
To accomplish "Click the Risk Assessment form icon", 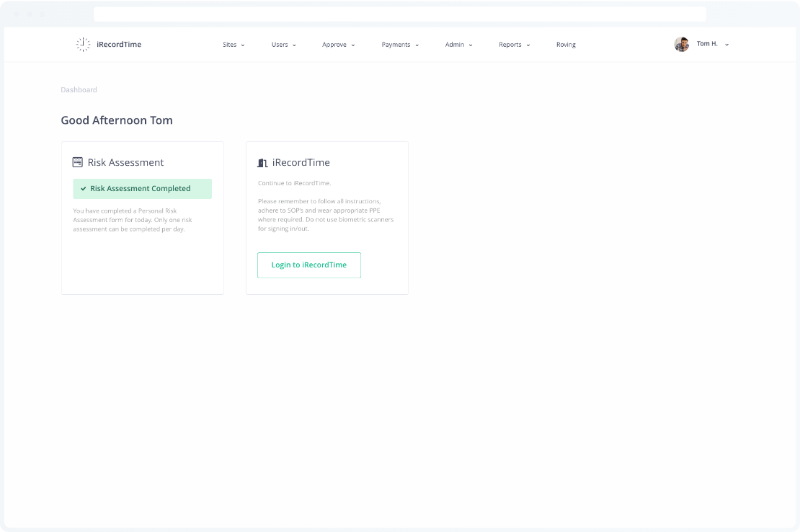I will [78, 162].
